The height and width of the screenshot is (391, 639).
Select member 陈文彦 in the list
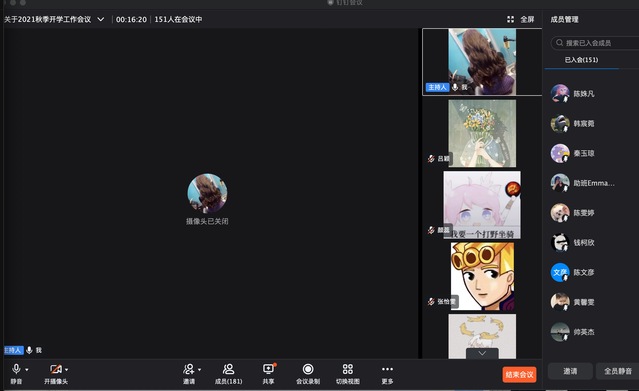coord(584,272)
